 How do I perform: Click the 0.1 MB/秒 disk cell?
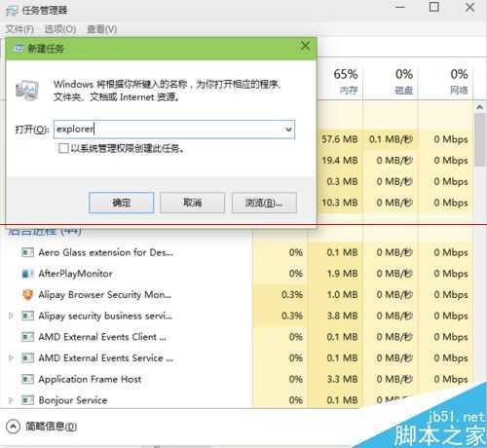tap(391, 139)
